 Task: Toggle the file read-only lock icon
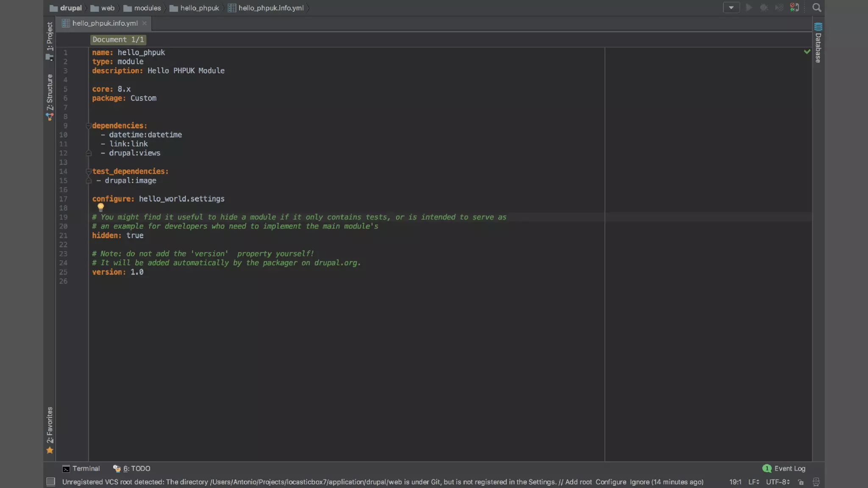coord(801,482)
